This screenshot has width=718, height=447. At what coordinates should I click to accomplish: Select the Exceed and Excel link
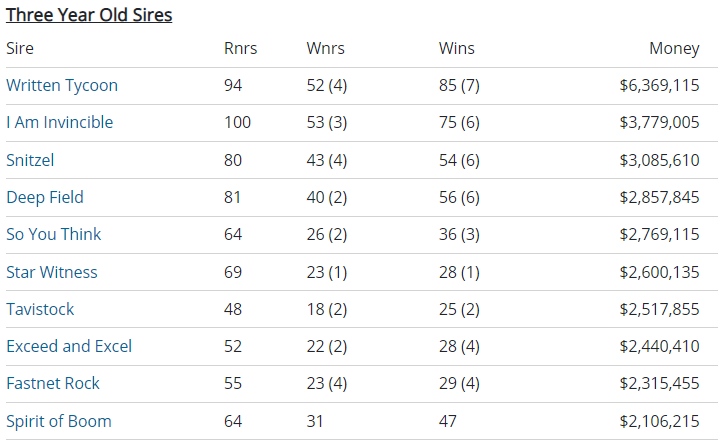69,346
